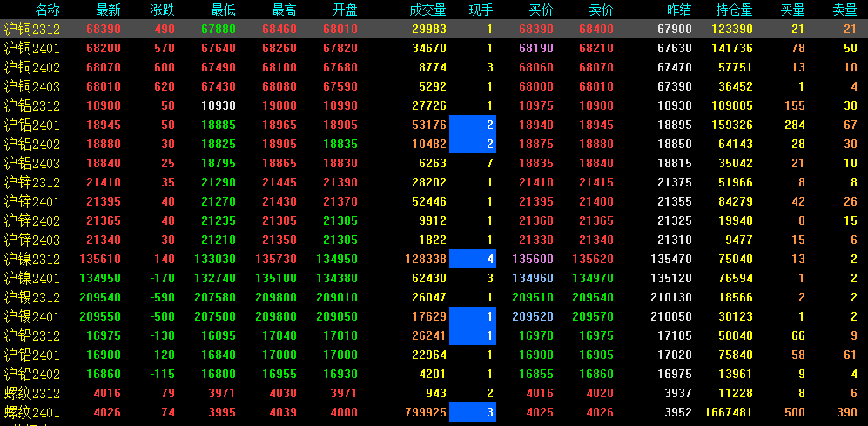Click the low price 18930

[x=219, y=105]
